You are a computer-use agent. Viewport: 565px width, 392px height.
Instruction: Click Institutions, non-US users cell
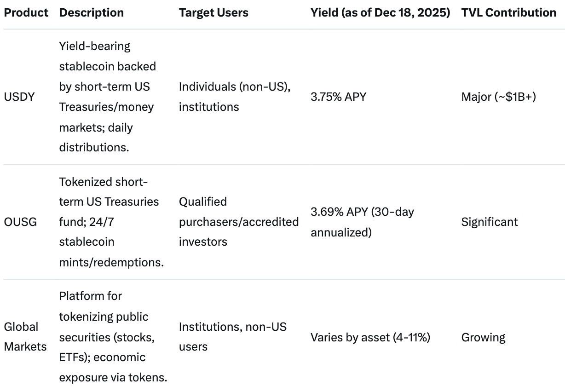coord(232,336)
